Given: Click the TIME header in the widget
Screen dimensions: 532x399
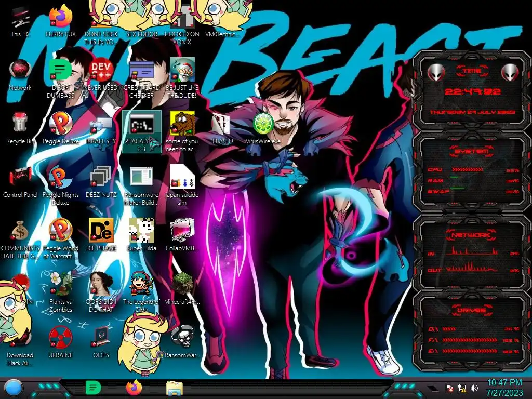Looking at the screenshot, I should [472, 71].
